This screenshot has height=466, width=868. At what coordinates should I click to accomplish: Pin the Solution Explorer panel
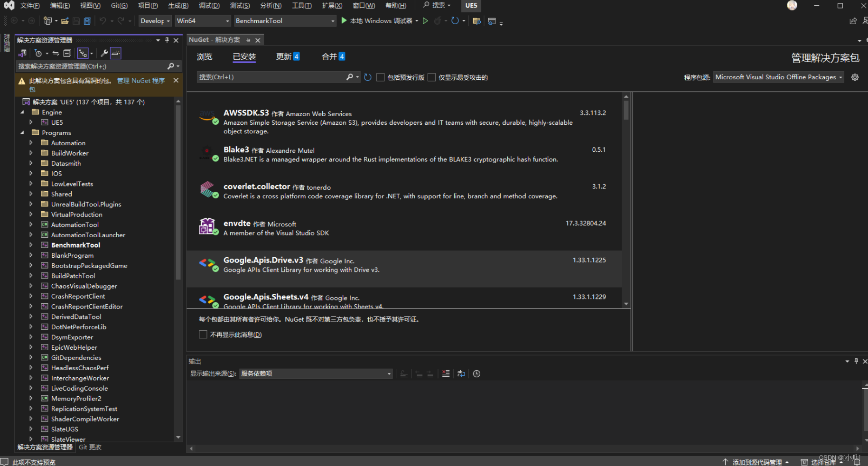pyautogui.click(x=167, y=40)
